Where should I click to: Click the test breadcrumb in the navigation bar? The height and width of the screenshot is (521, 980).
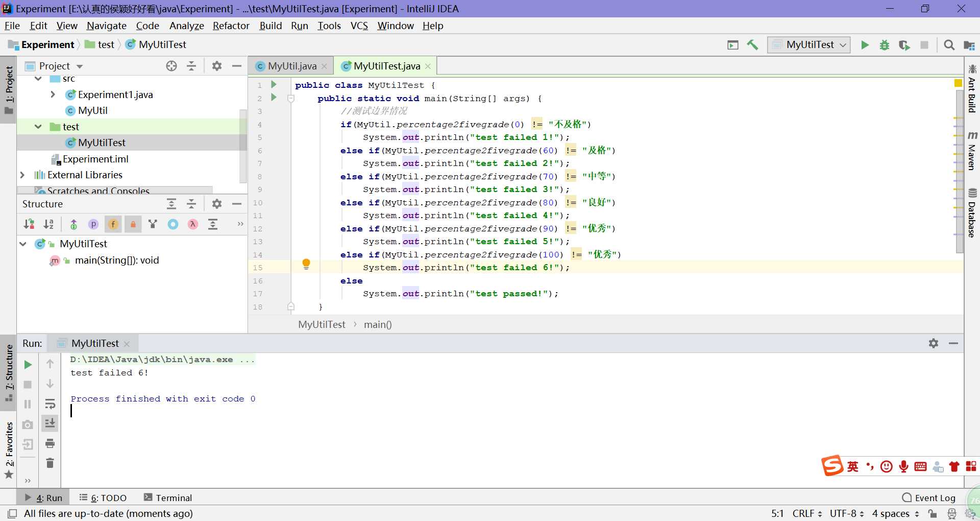(x=100, y=44)
